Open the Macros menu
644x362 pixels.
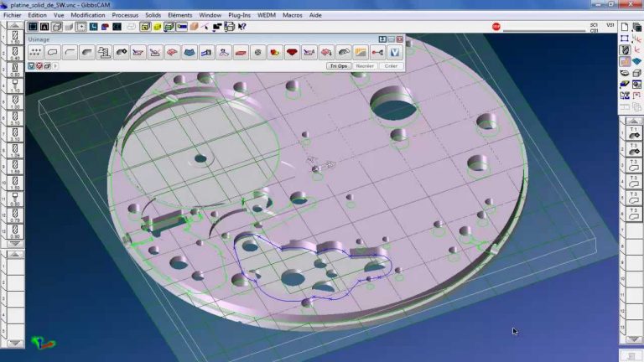pyautogui.click(x=293, y=15)
